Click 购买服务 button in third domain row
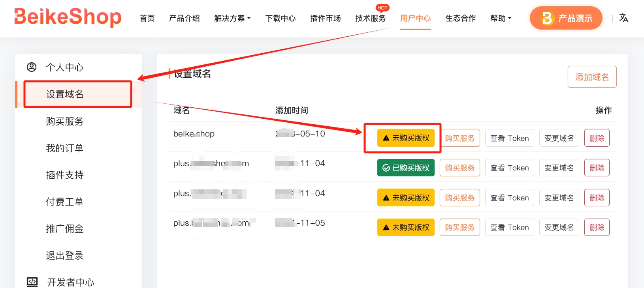Image resolution: width=644 pixels, height=288 pixels. pos(459,198)
